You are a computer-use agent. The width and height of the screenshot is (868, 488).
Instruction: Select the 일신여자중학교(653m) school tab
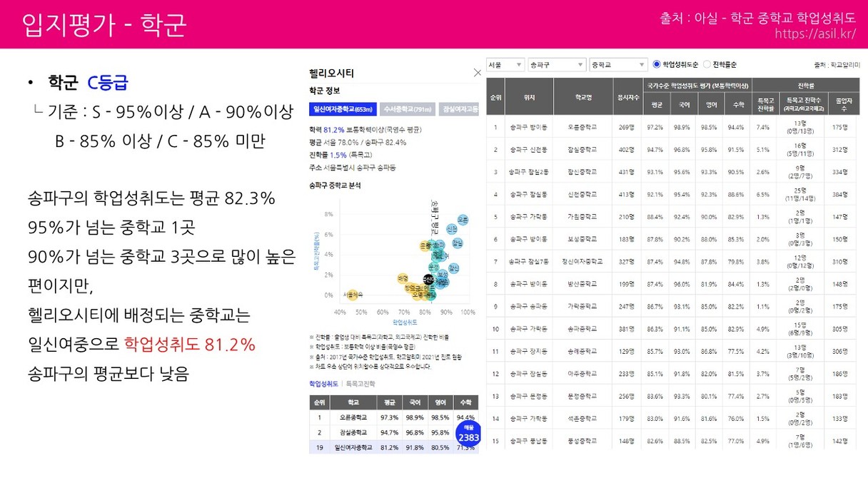coord(343,109)
